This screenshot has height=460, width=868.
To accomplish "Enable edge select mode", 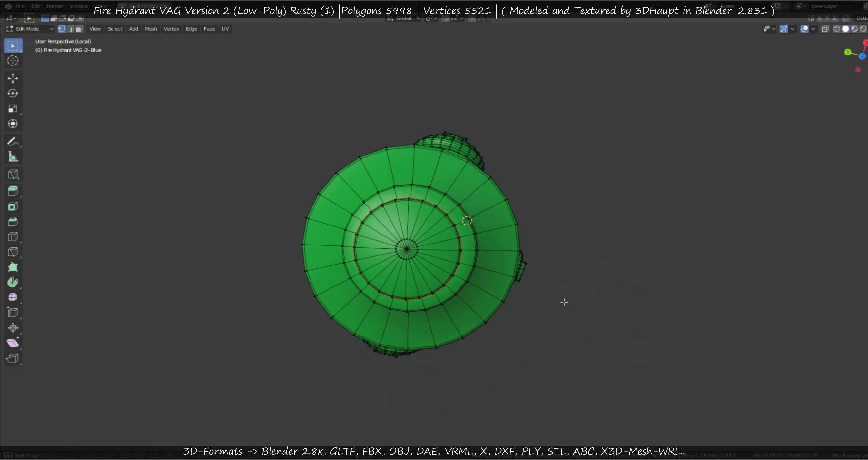I will point(70,29).
